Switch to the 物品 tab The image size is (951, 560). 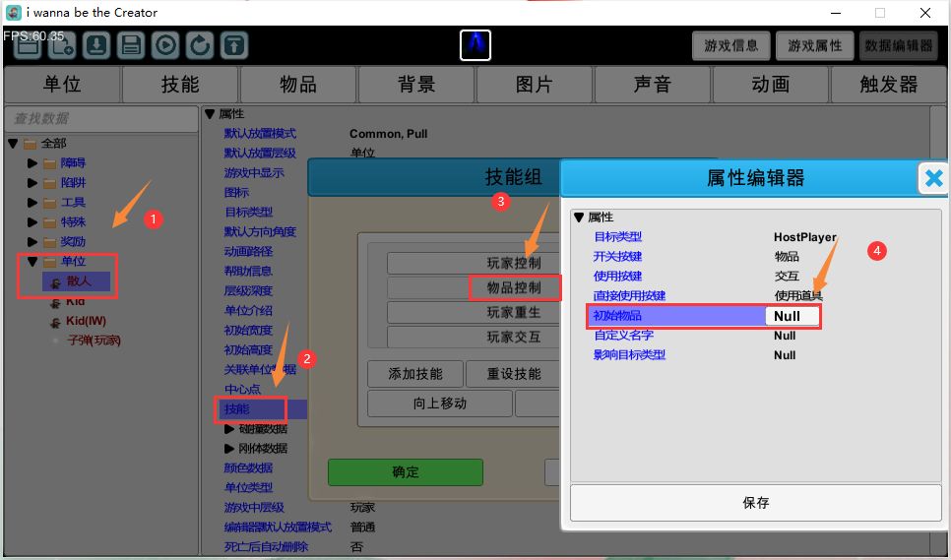pos(297,85)
